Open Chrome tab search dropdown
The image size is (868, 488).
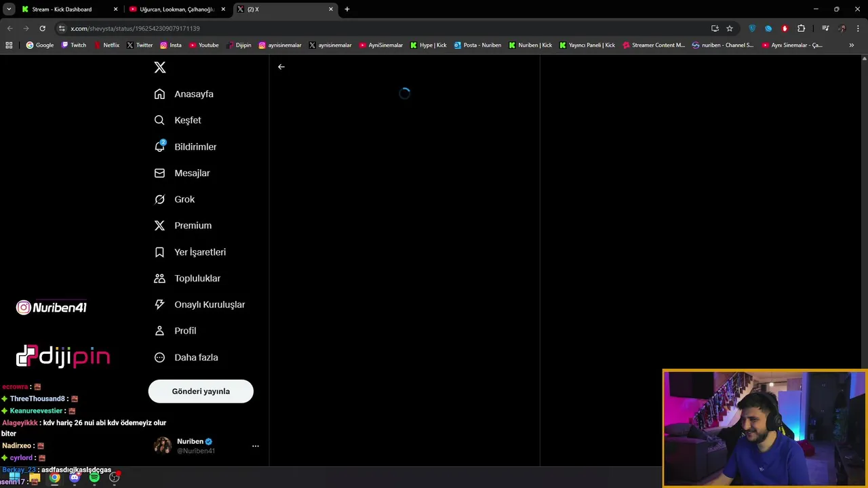click(x=9, y=9)
